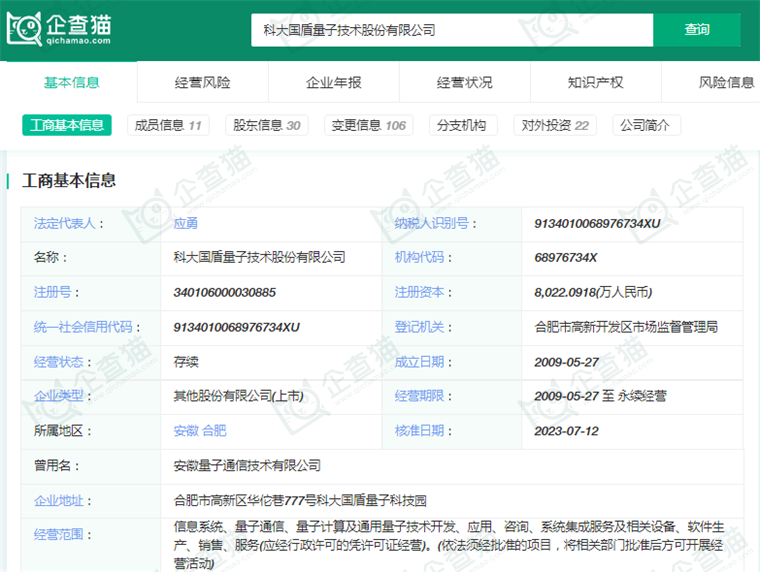
Task: Click the 查询 search button
Action: (x=697, y=30)
